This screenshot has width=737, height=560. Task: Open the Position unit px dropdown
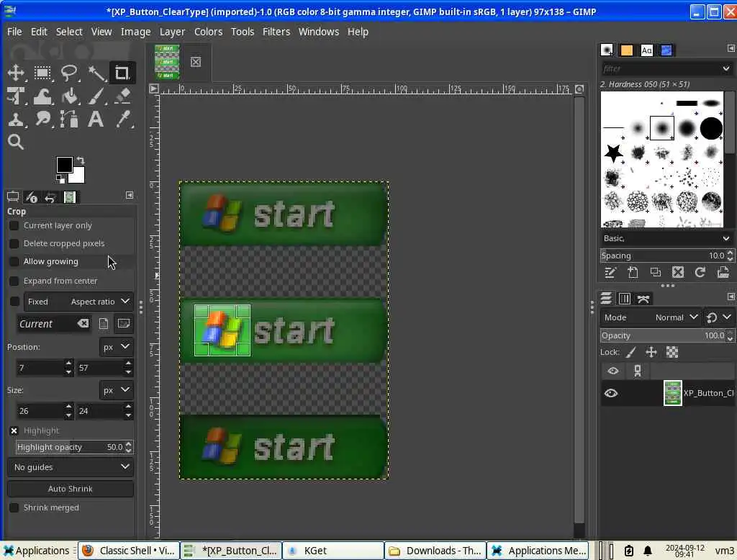(116, 347)
